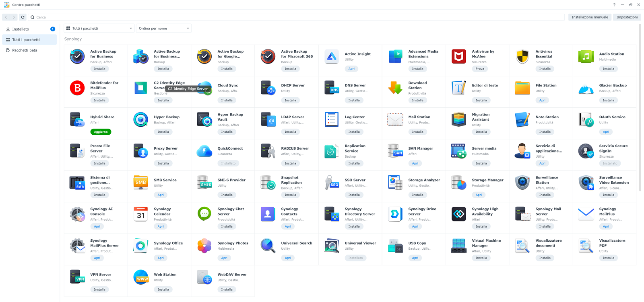Click the Replication Service title text
644x302 pixels.
tap(355, 148)
